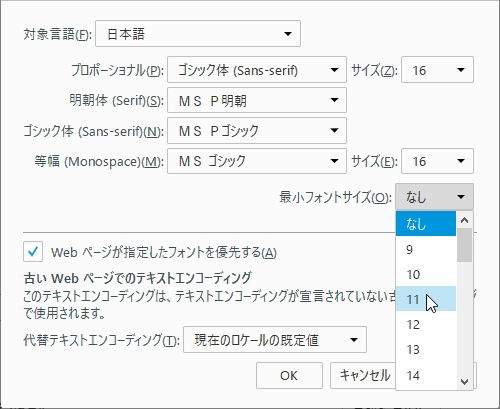The width and height of the screenshot is (500, 409).
Task: Click the list scrollbar up arrow
Action: (464, 220)
